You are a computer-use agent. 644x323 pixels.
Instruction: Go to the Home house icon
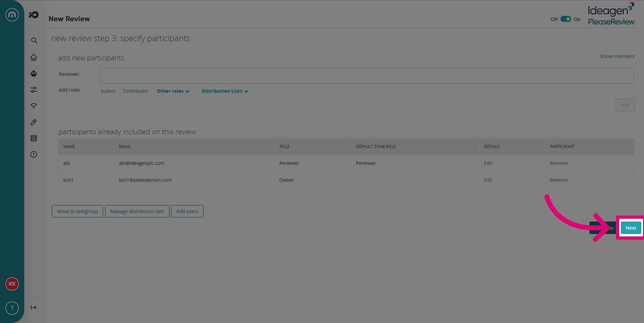tap(34, 57)
